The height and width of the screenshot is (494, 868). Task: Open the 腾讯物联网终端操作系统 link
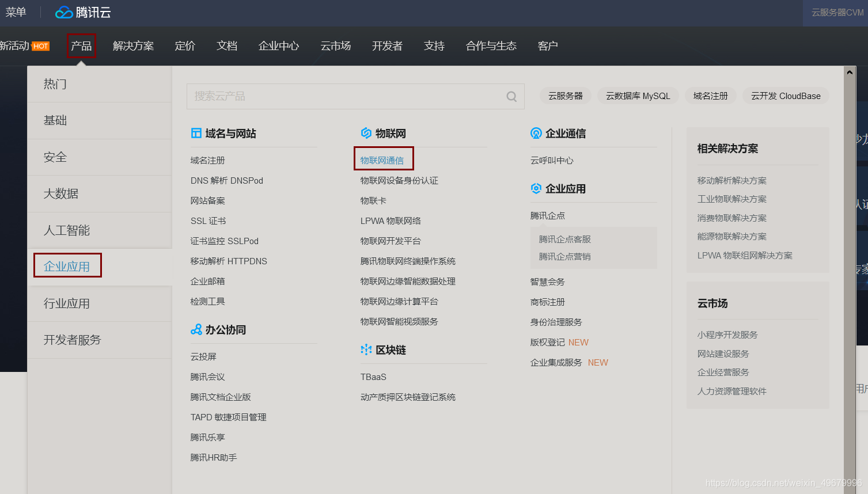(x=408, y=261)
